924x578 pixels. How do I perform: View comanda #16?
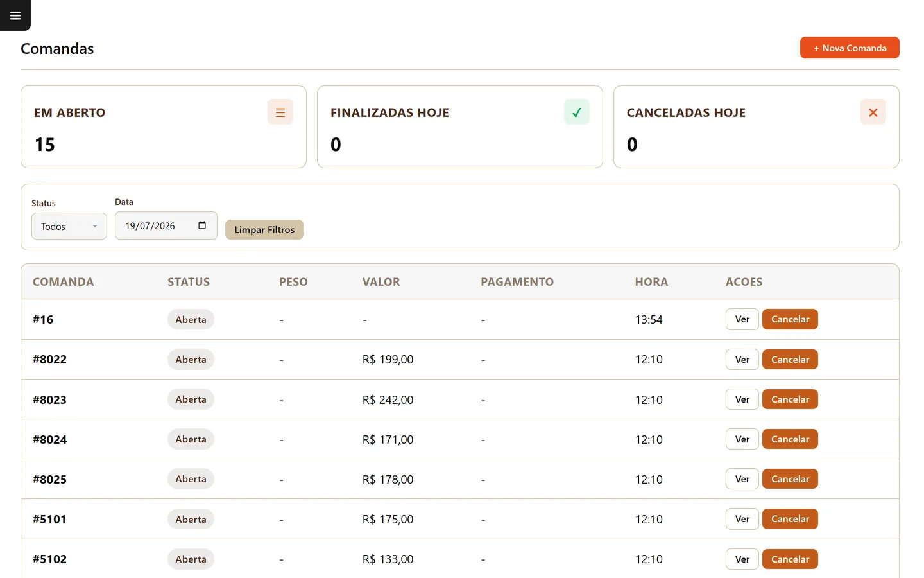coord(742,319)
